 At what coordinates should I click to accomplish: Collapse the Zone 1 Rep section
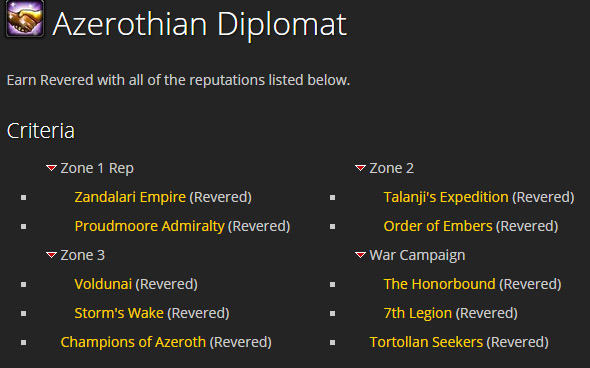(51, 168)
